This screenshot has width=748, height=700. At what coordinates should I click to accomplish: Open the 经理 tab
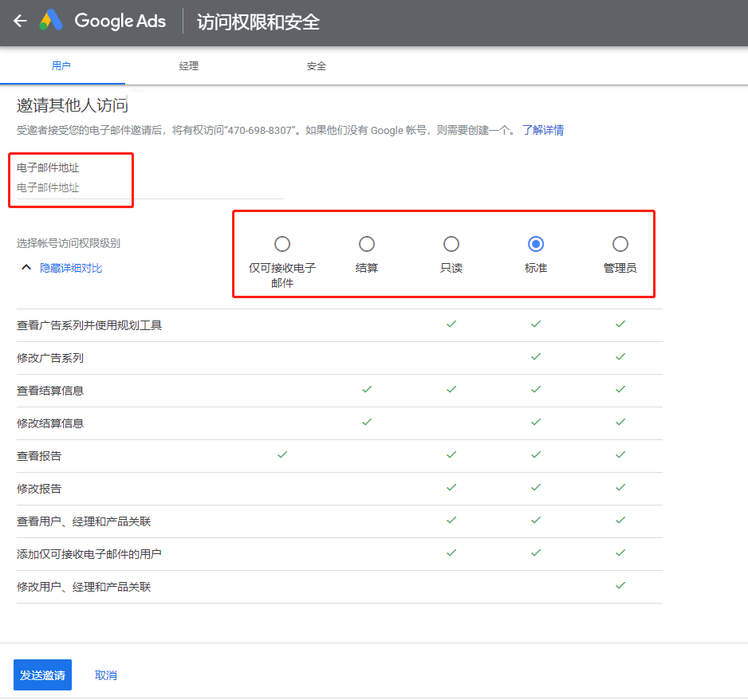pyautogui.click(x=189, y=66)
